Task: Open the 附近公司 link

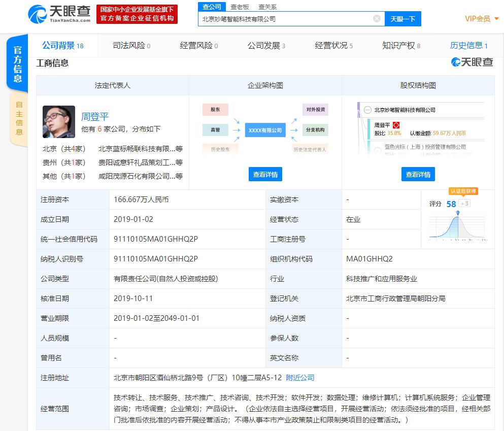Action: (x=300, y=378)
